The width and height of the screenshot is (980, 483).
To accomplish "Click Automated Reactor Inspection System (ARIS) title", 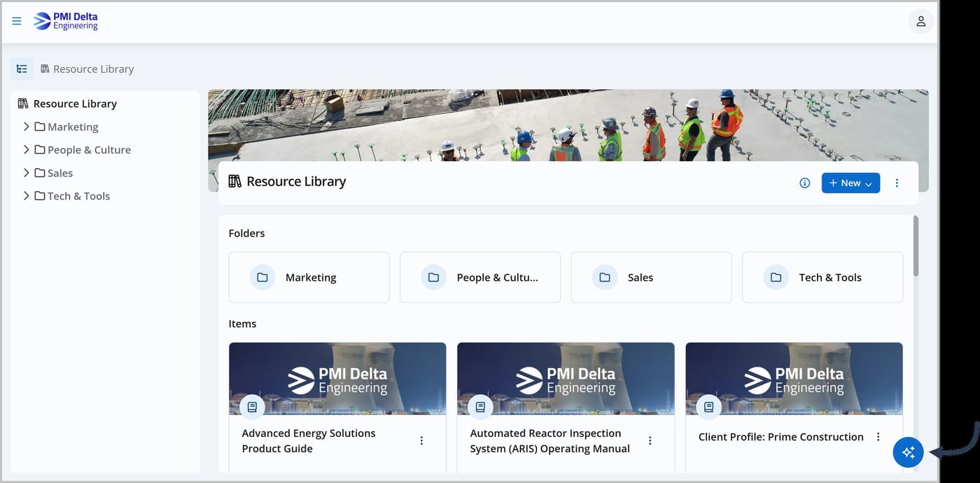I will coord(549,441).
